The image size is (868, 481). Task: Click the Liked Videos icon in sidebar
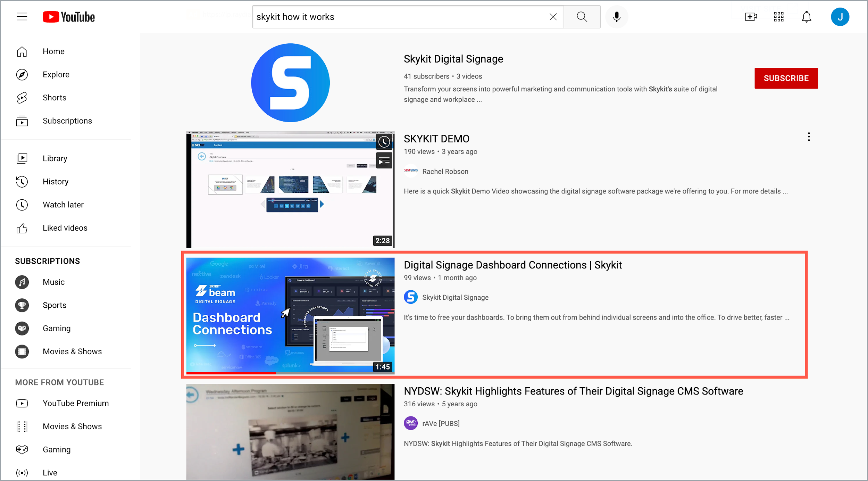tap(22, 227)
